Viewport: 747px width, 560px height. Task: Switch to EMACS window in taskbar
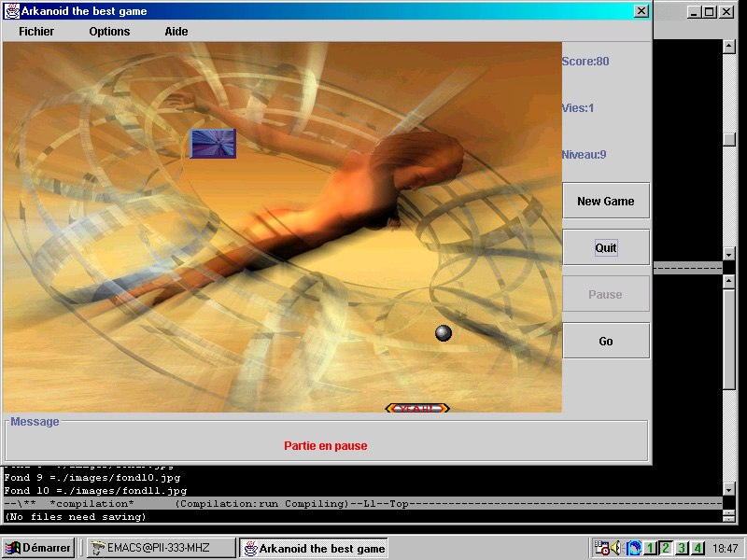[x=161, y=548]
